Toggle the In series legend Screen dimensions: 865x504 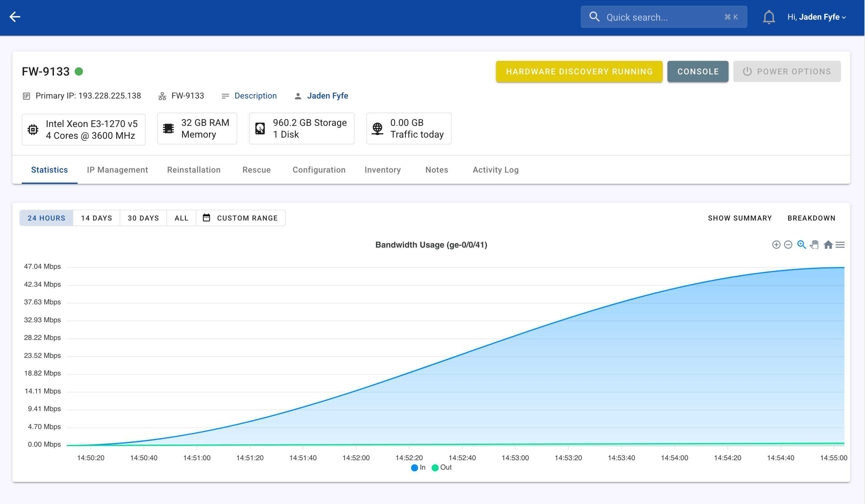(x=418, y=467)
